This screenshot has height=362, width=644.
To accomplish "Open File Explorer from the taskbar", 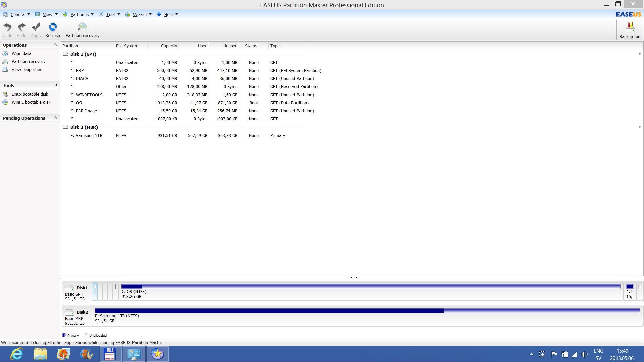I will [40, 354].
